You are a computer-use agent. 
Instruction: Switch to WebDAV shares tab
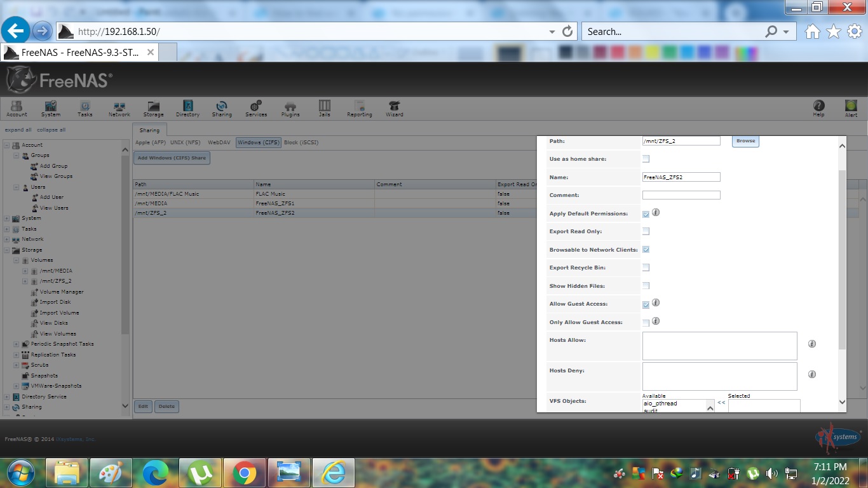[x=219, y=142]
